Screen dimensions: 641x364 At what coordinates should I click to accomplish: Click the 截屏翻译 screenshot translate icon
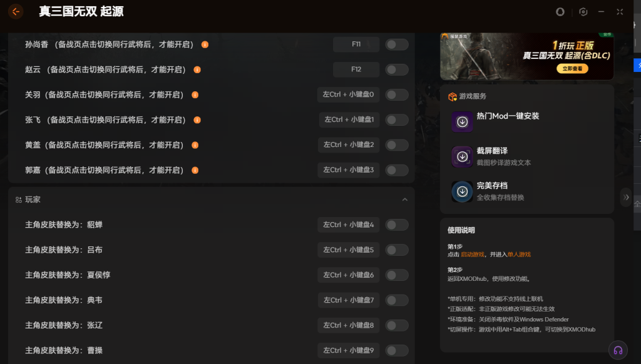tap(462, 156)
